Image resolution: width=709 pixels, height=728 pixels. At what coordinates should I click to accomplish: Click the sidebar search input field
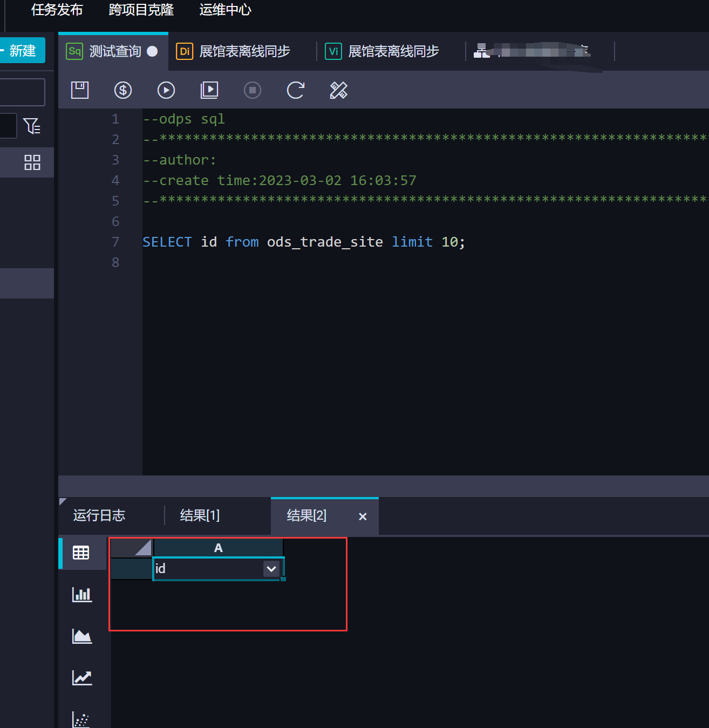pyautogui.click(x=22, y=92)
